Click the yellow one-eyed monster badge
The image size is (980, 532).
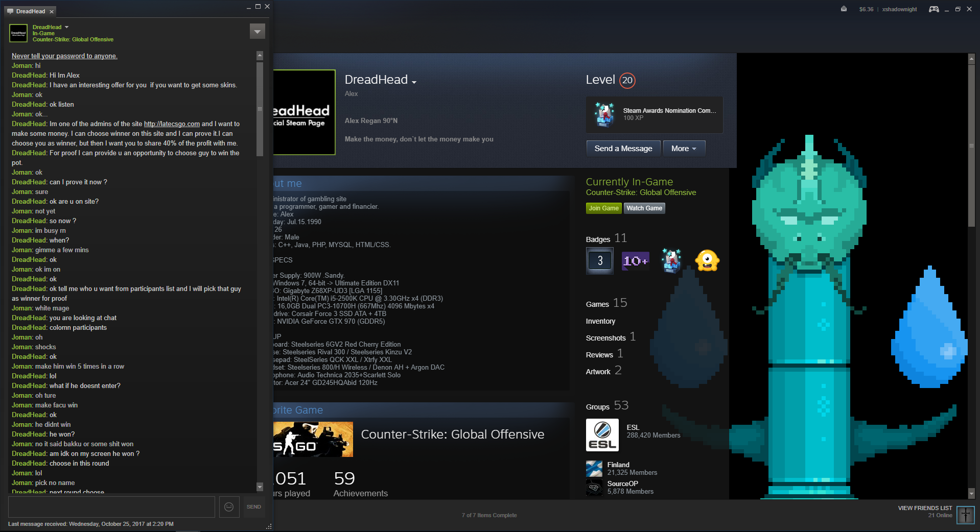click(707, 261)
